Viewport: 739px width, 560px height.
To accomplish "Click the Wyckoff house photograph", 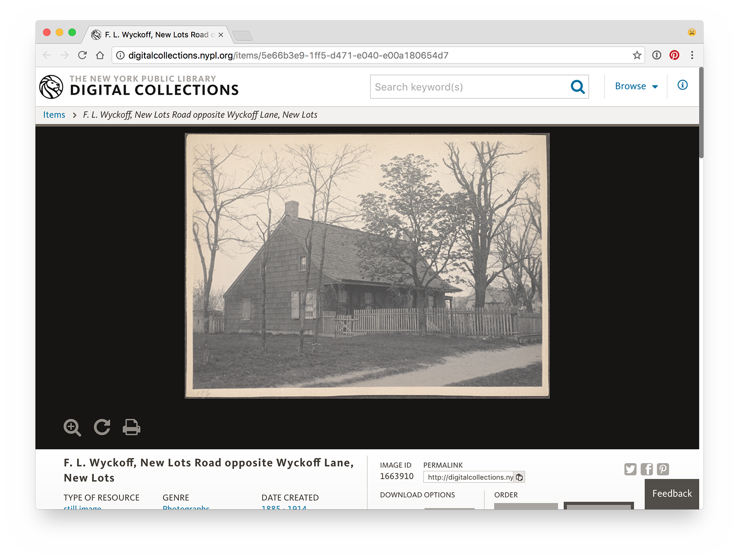I will [x=367, y=266].
